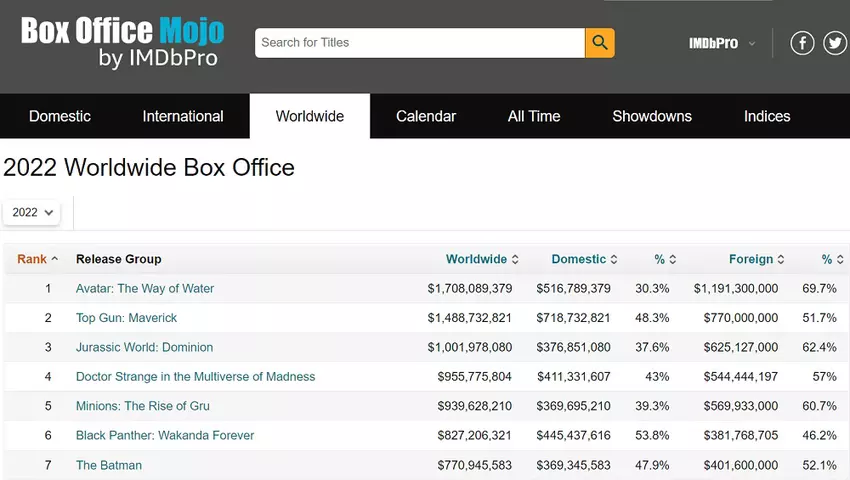Select the All Time tab
Image resolution: width=850 pixels, height=480 pixels.
point(534,116)
